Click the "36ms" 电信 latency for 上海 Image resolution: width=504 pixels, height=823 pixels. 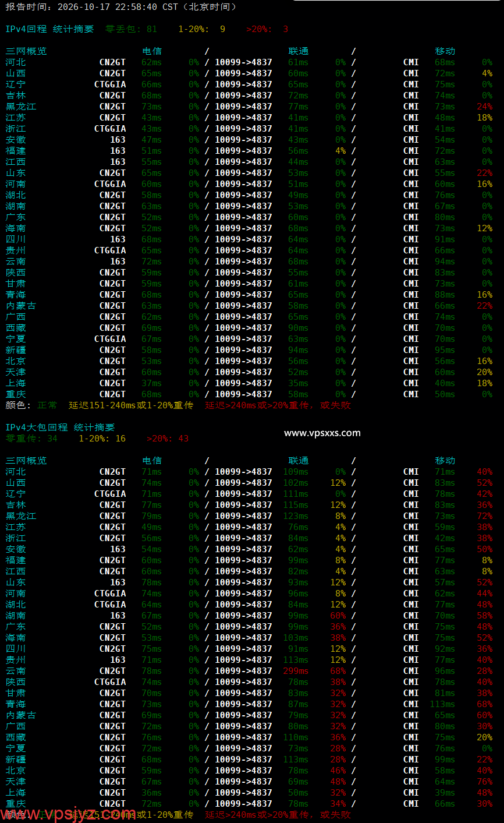point(151,793)
